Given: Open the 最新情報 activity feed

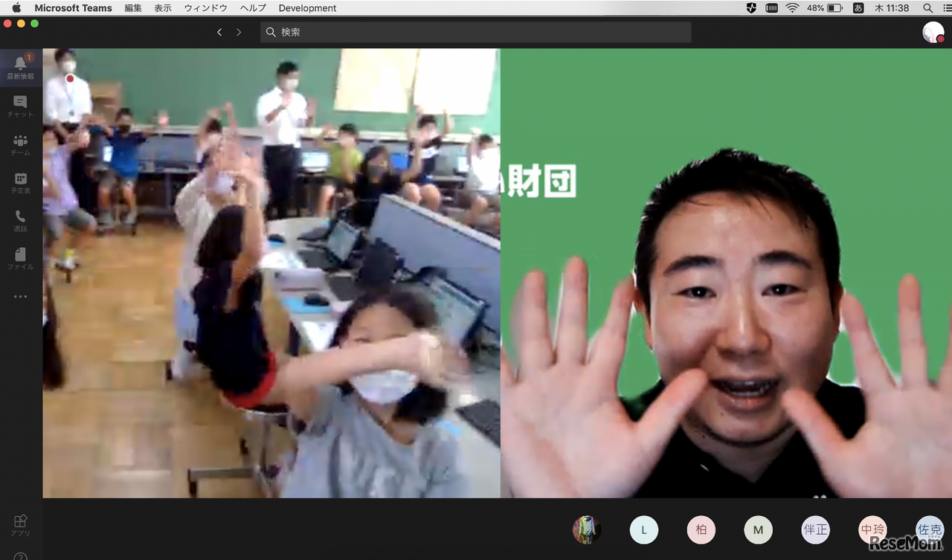Looking at the screenshot, I should 20,67.
